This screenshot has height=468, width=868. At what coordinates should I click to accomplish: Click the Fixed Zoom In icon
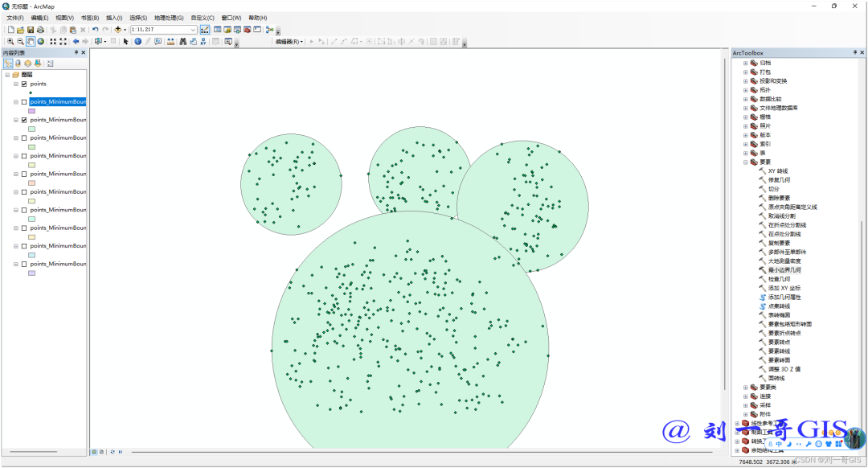tap(53, 42)
